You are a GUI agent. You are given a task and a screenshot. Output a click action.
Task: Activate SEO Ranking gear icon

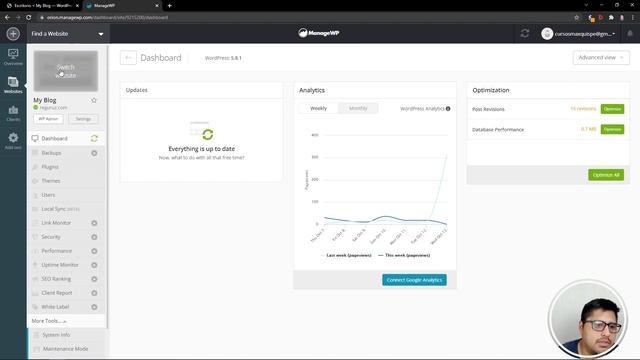coord(94,279)
